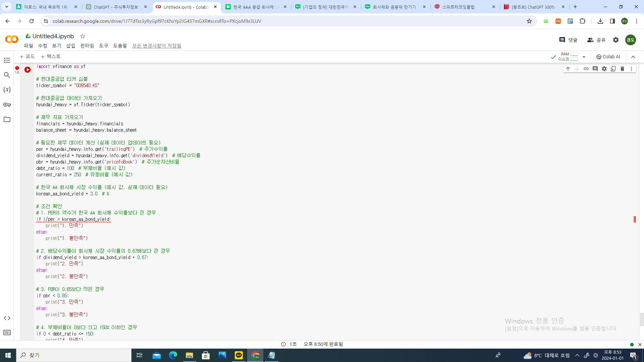Collapse the header with chevron

click(633, 57)
